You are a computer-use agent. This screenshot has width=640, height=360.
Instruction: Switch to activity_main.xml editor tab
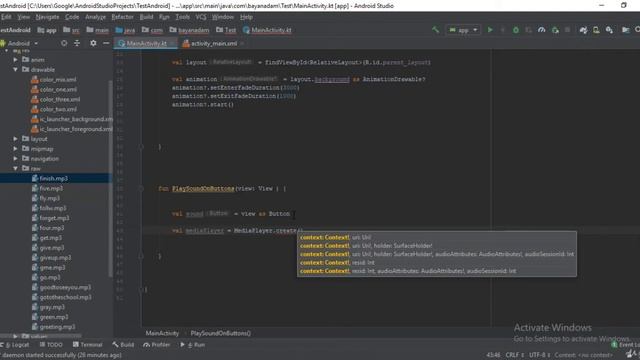coord(213,43)
